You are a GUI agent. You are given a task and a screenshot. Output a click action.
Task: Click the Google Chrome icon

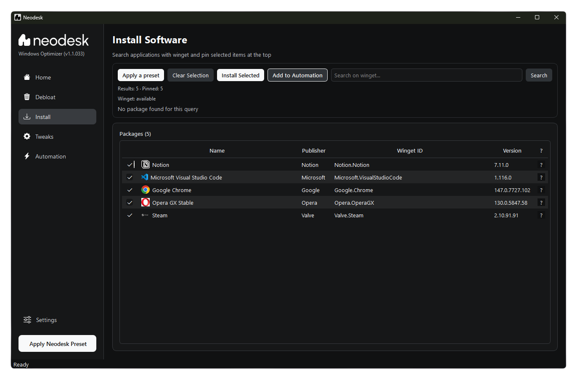pos(145,190)
